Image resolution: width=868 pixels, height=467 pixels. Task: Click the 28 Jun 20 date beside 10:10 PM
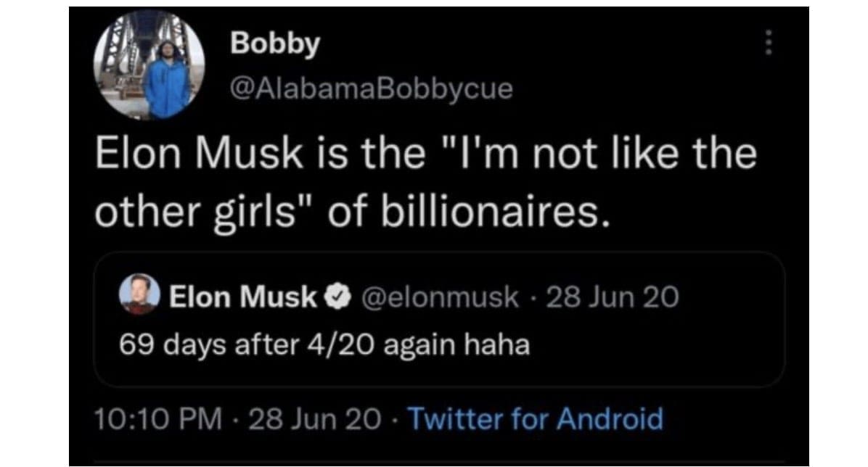314,418
